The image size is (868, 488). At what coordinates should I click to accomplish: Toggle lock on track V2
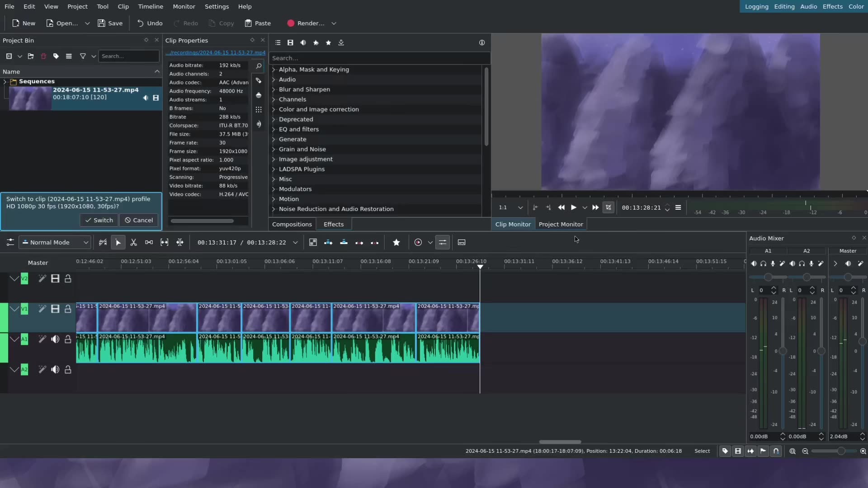68,279
